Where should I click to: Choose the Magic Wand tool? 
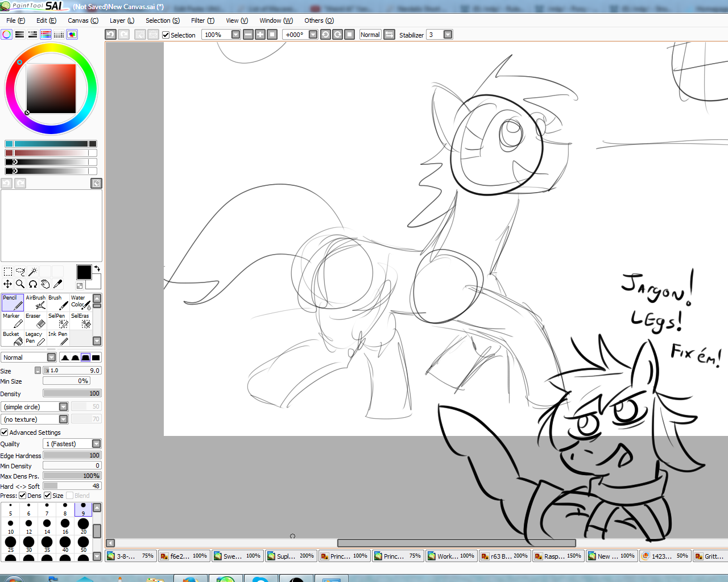(x=33, y=272)
